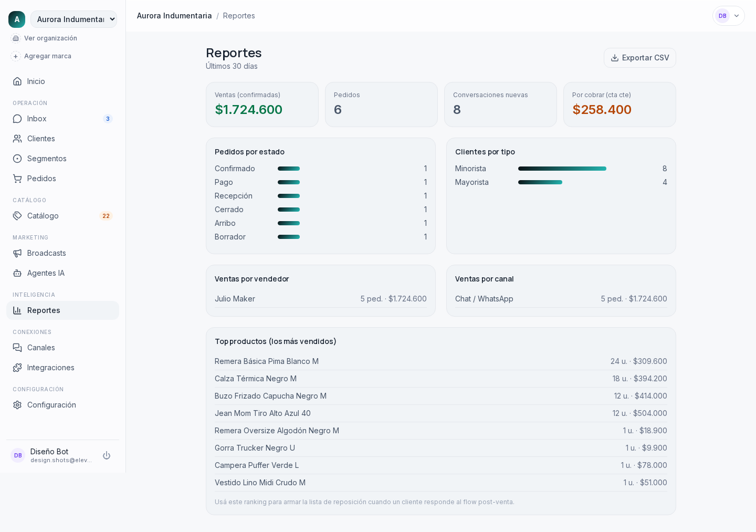Open the DB user menu chevron
This screenshot has width=756, height=532.
click(737, 16)
